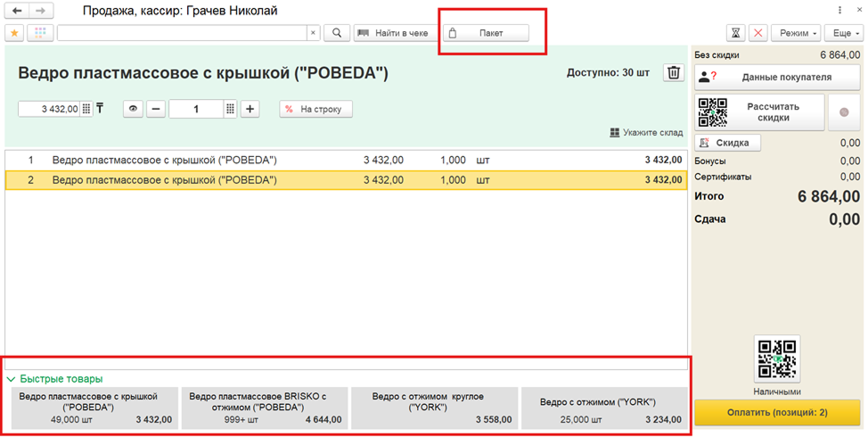868x437 pixels.
Task: Click the Бонусы value row
Action: [x=777, y=161]
